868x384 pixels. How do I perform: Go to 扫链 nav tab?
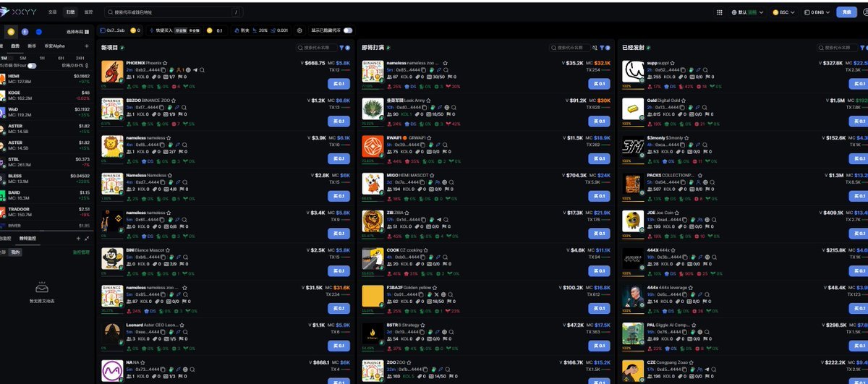tap(70, 12)
